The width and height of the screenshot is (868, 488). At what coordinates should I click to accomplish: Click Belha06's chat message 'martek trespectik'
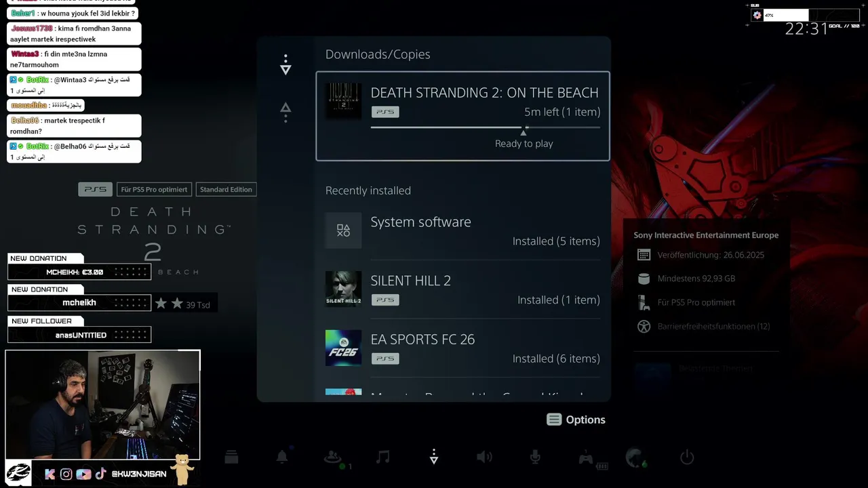(x=75, y=126)
